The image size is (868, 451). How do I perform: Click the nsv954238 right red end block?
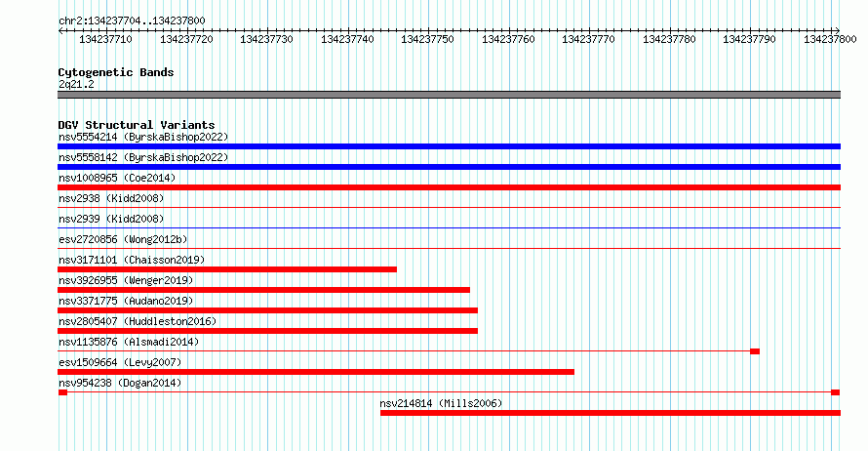[836, 392]
